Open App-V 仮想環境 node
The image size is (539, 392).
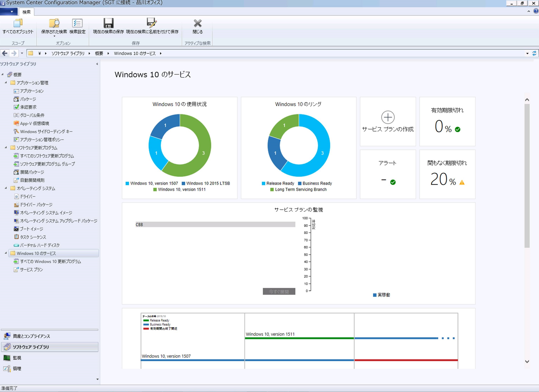[x=31, y=123]
